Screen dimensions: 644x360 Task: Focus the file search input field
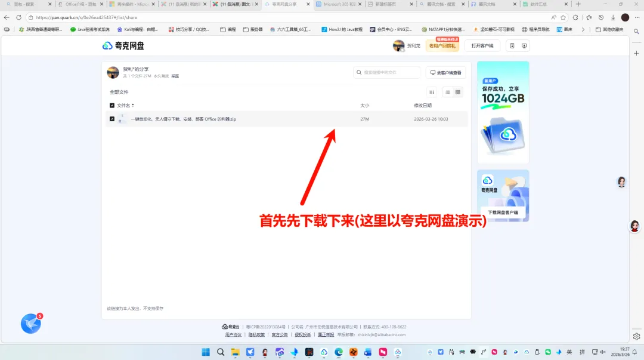pyautogui.click(x=387, y=72)
